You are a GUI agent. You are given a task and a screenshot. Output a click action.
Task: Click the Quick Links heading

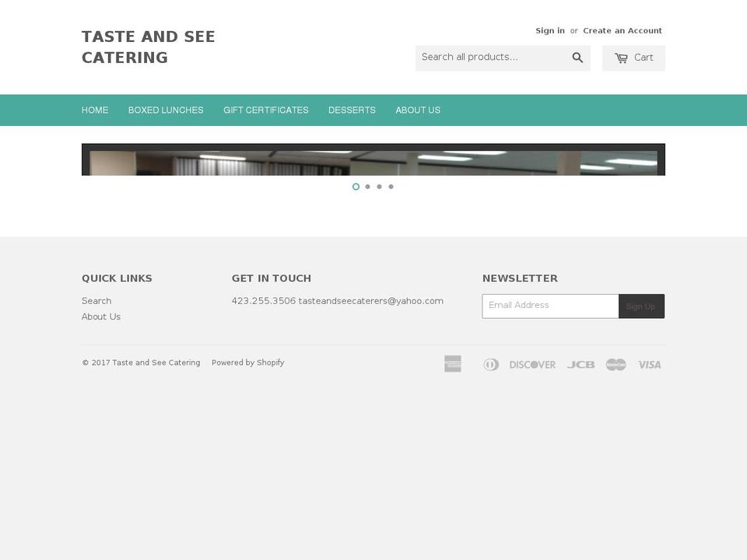pyautogui.click(x=117, y=278)
